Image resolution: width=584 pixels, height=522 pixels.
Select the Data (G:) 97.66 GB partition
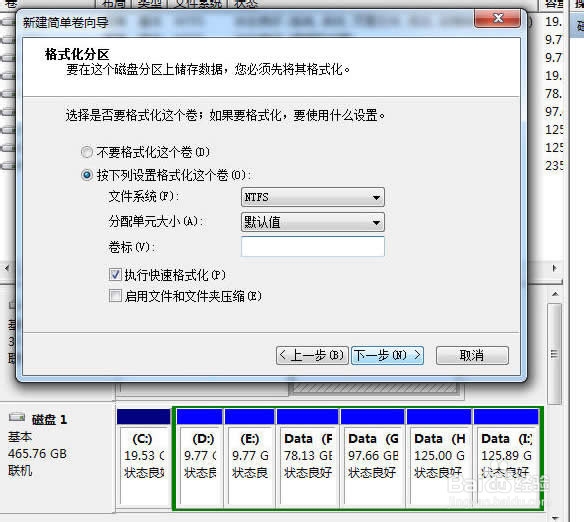click(372, 458)
